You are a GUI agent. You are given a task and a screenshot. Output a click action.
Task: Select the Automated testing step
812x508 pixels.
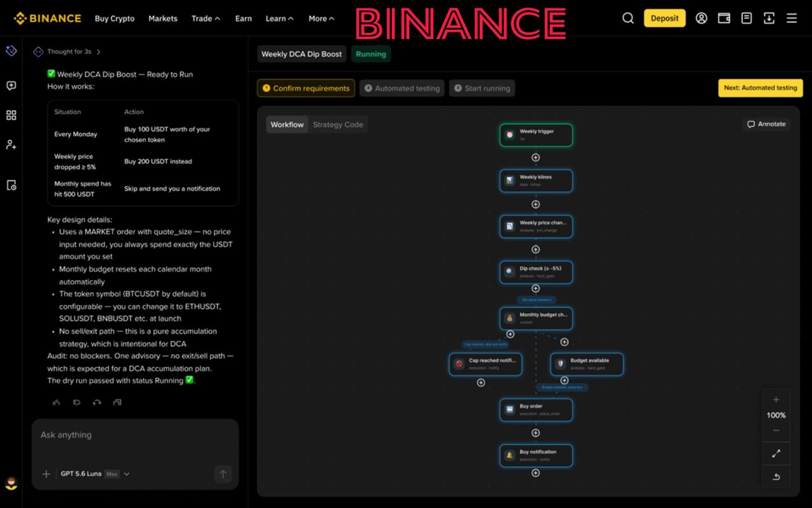(x=402, y=88)
